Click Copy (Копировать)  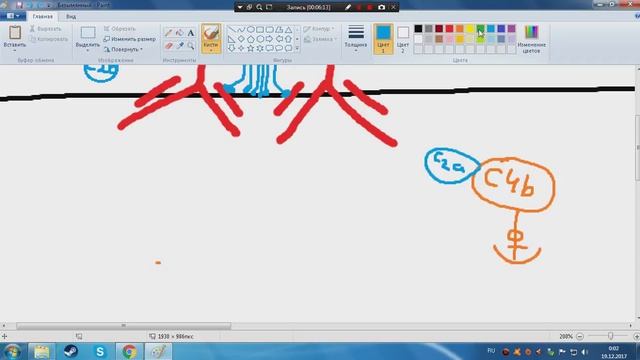click(49, 39)
